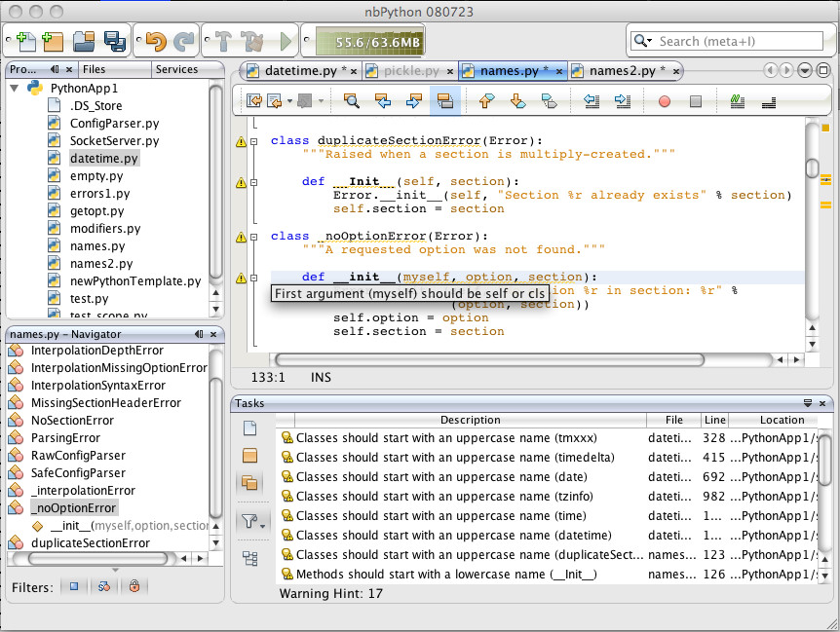This screenshot has height=632, width=840.
Task: Toggle the non-public members lock filter
Action: [133, 586]
